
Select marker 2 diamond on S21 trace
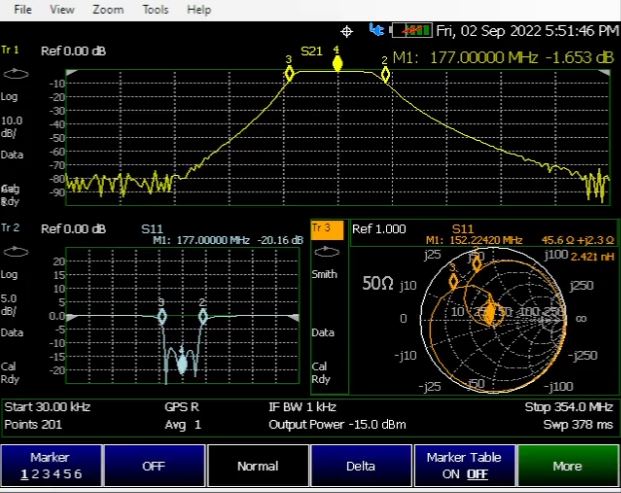coord(385,74)
